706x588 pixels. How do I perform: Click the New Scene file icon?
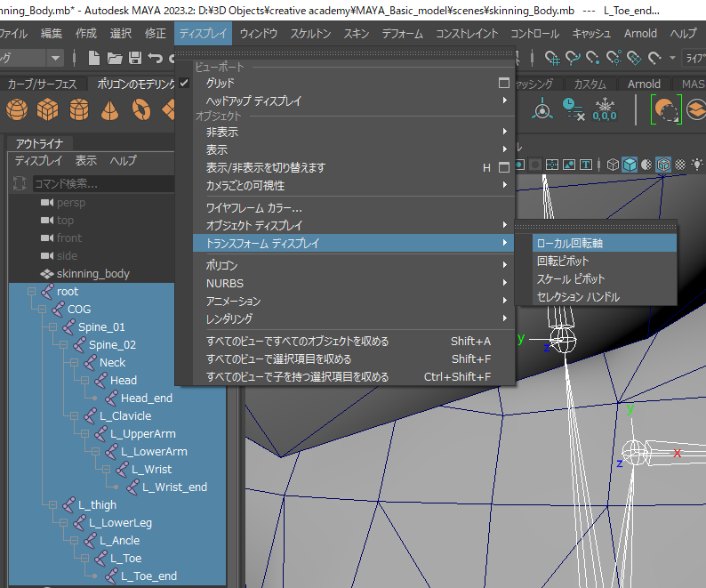[93, 58]
